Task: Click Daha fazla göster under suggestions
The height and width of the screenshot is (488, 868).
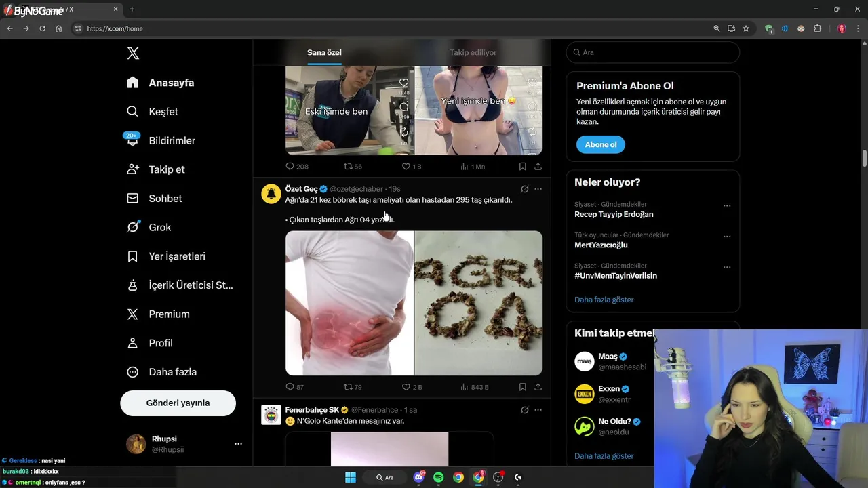Action: pos(604,456)
